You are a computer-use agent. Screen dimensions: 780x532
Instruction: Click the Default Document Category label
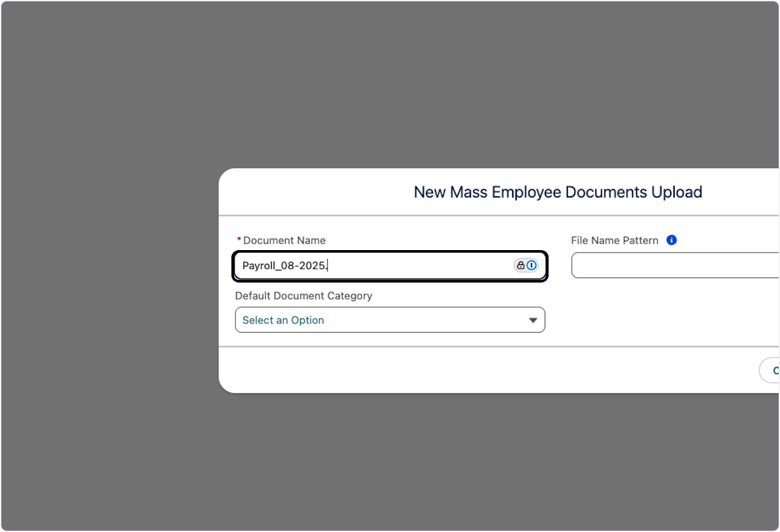pos(304,296)
